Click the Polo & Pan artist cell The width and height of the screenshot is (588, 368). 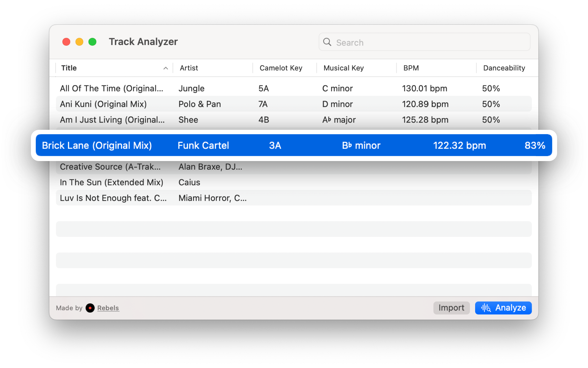tap(199, 104)
